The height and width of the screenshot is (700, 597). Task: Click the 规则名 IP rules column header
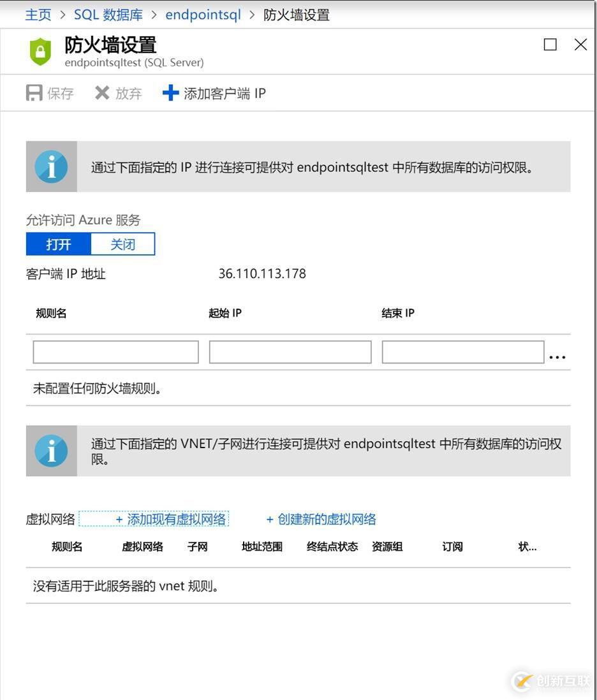51,313
